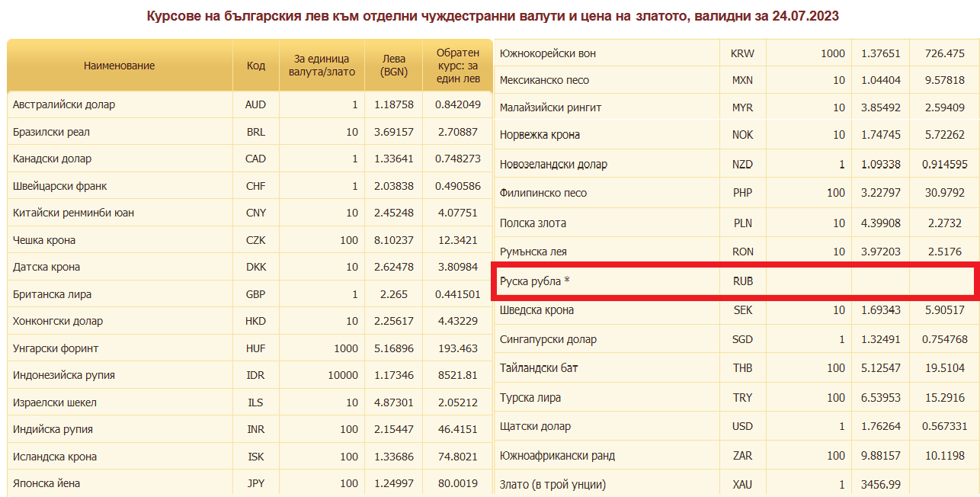980x497 pixels.
Task: Click the RUB code in highlighted row
Action: point(741,281)
